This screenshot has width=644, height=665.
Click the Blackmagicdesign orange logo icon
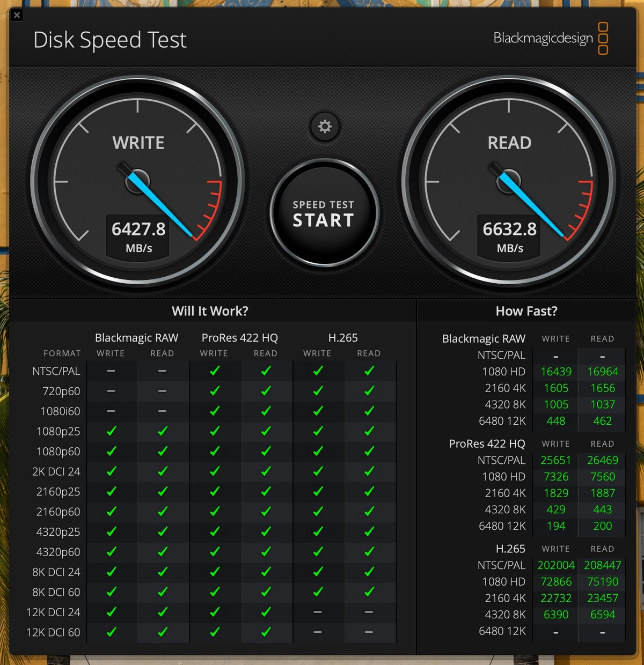pyautogui.click(x=603, y=39)
